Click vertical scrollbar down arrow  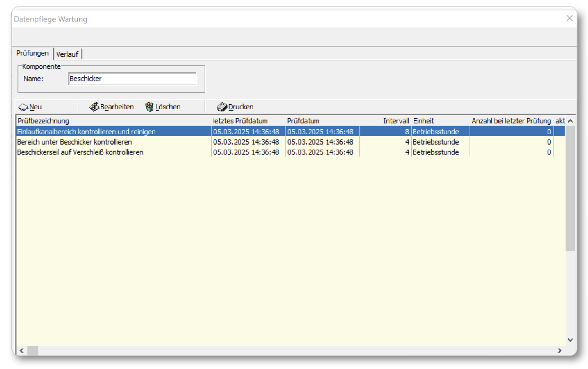[x=570, y=340]
